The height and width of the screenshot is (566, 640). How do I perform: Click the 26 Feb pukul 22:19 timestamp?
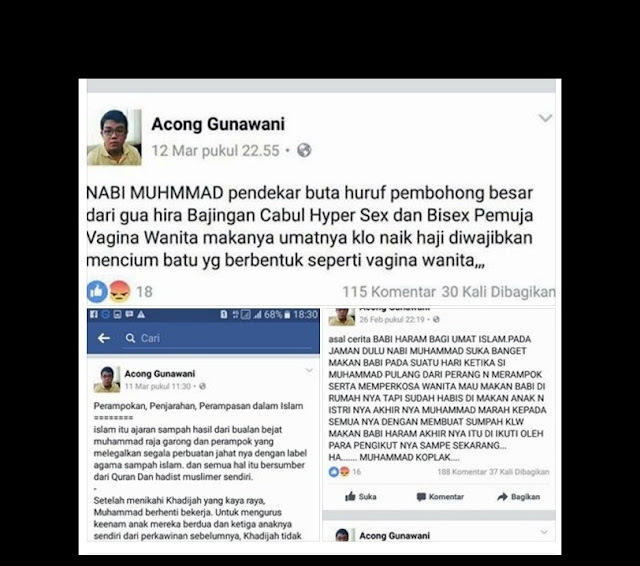[392, 320]
